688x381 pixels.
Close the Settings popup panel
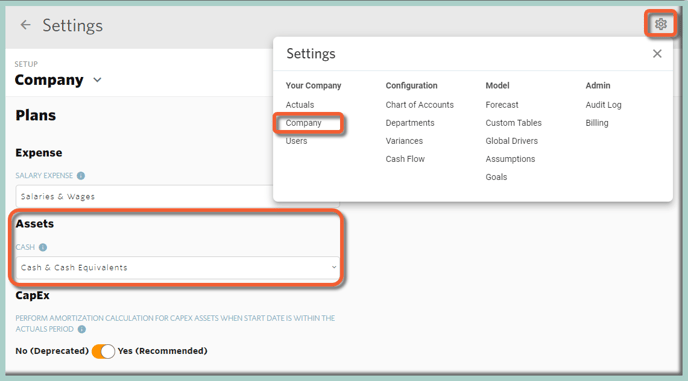[657, 54]
